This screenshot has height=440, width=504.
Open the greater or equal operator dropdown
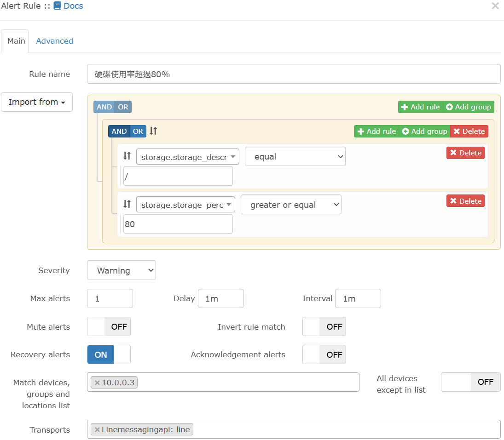pos(291,205)
